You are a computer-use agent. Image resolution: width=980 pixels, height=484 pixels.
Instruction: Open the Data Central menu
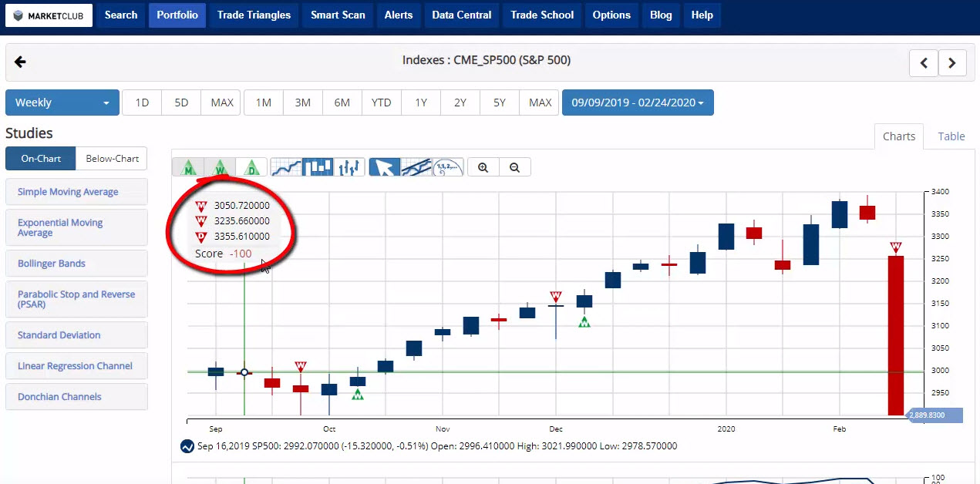[x=462, y=15]
